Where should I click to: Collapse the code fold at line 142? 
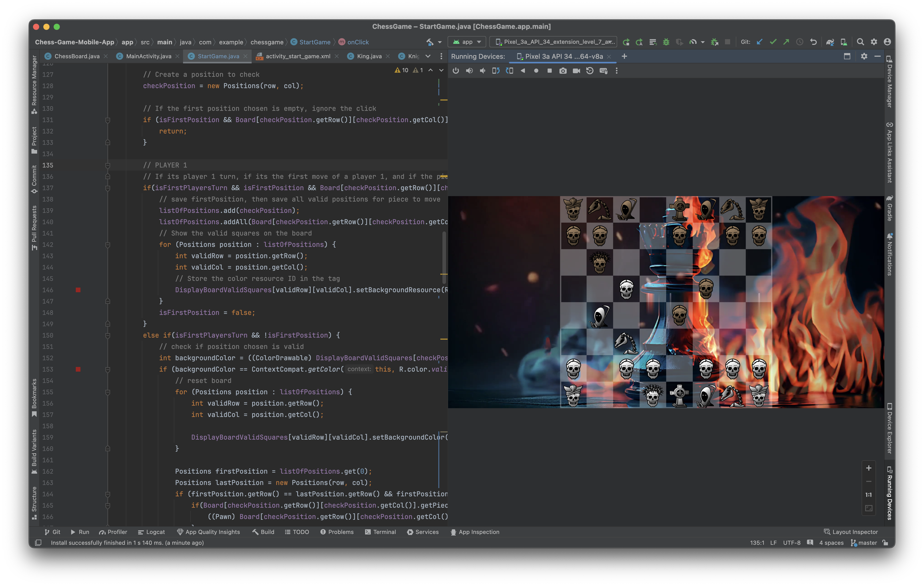pyautogui.click(x=108, y=245)
